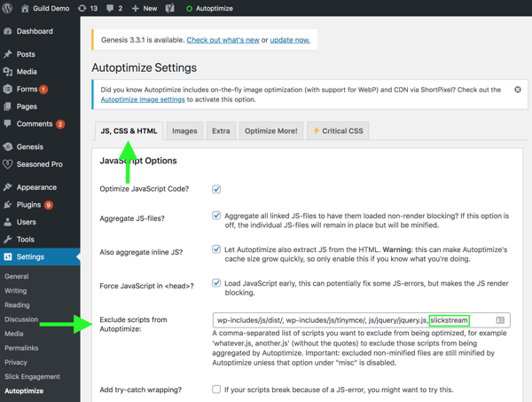Image resolution: width=532 pixels, height=402 pixels.
Task: Open the Optimize More! tab
Action: tap(271, 131)
